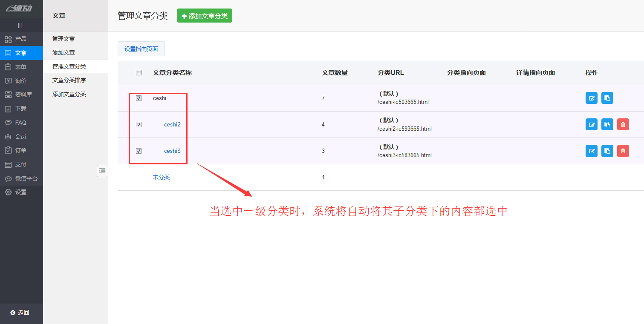
Task: Open 微信平台 in the left sidebar
Action: click(x=26, y=178)
